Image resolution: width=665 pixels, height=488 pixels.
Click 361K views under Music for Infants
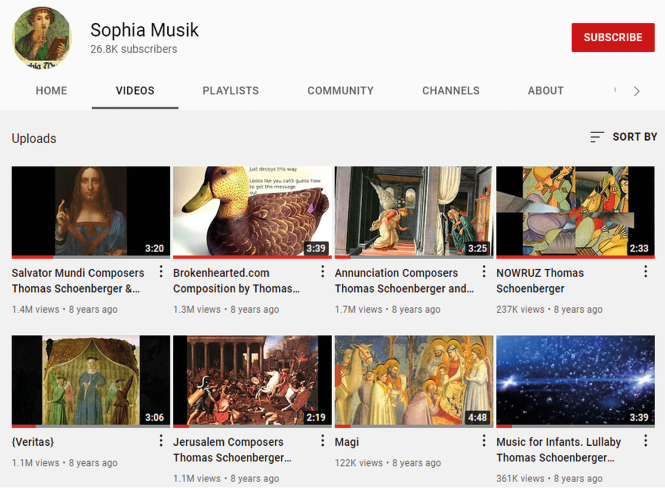(x=520, y=479)
